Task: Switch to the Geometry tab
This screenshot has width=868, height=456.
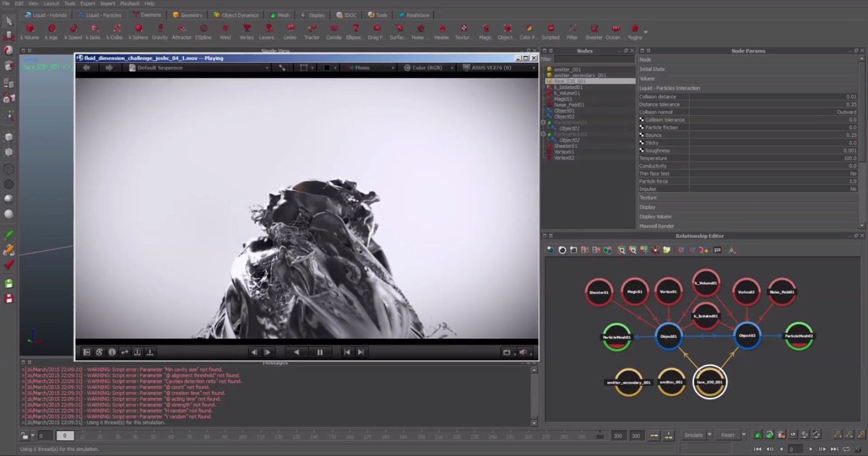Action: click(187, 15)
